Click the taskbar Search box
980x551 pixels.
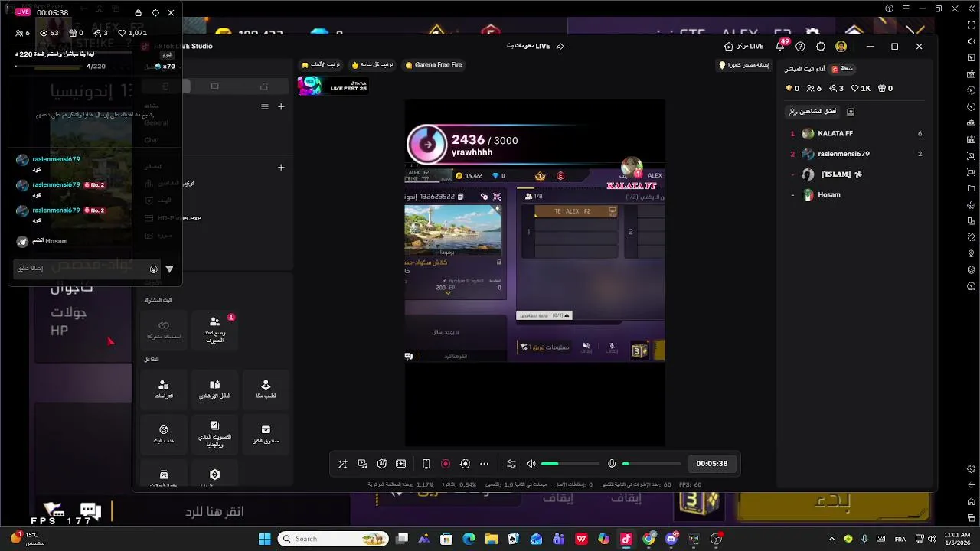tap(332, 539)
